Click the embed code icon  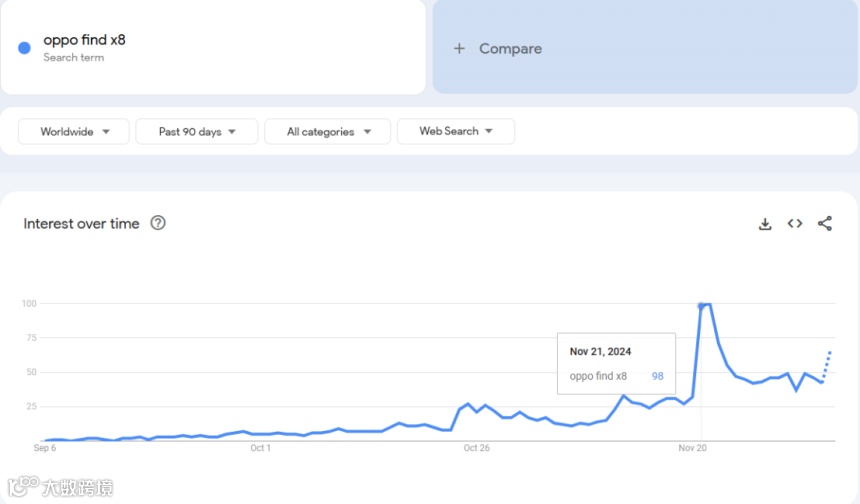795,224
